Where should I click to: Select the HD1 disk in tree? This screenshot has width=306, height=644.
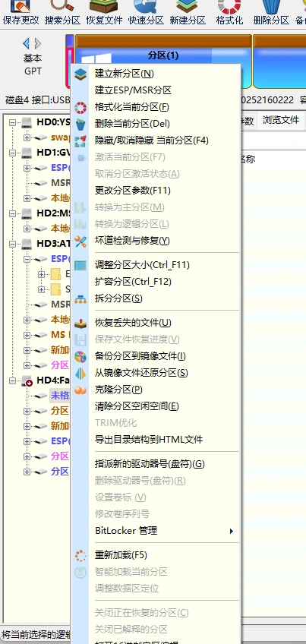[53, 153]
